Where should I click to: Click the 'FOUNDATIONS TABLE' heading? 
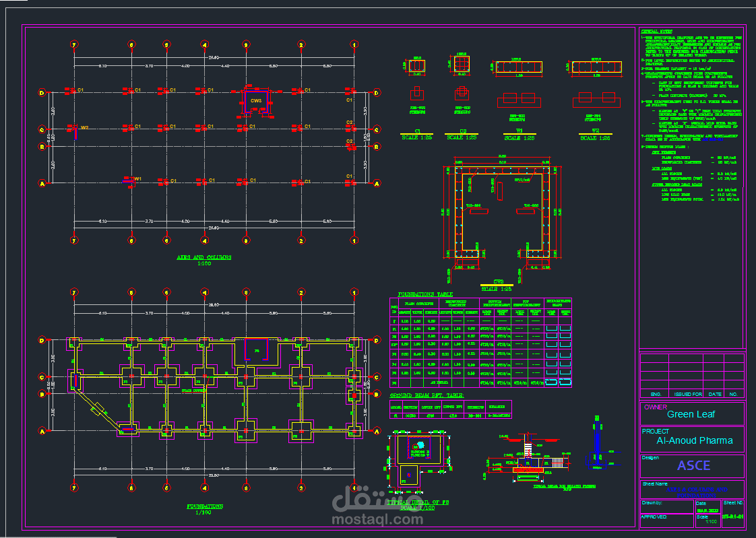point(425,294)
